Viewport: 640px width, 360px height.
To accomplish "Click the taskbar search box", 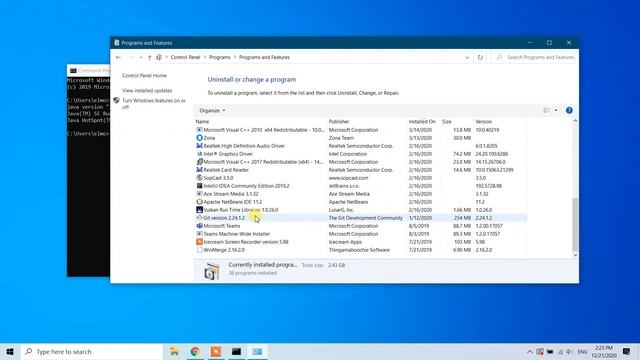I will pyautogui.click(x=92, y=351).
